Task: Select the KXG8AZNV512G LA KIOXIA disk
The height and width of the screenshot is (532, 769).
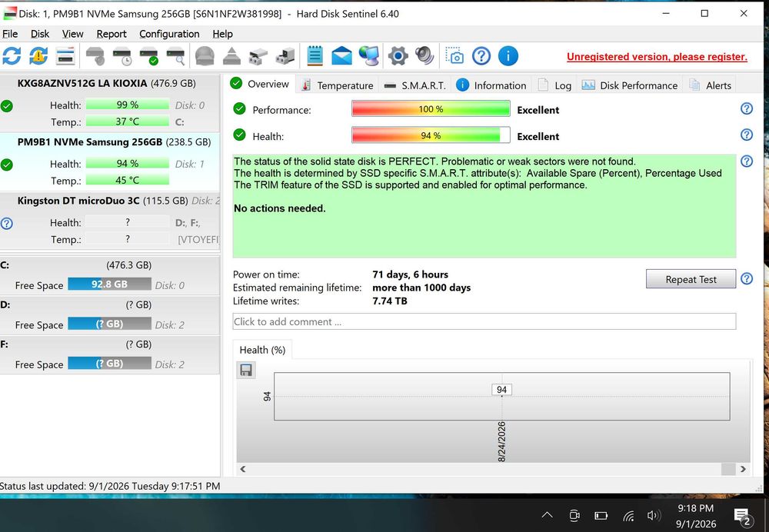Action: tap(110, 102)
